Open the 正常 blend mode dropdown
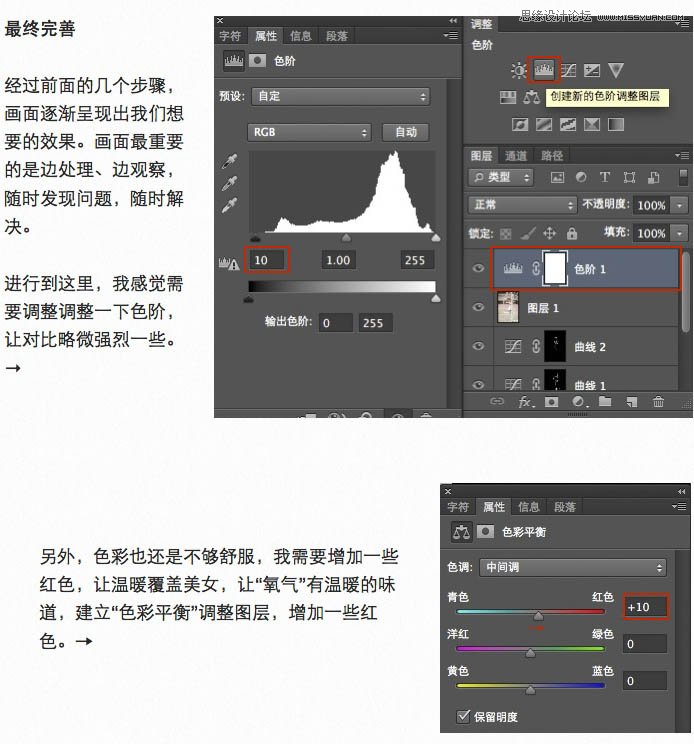Viewport: 694px width, 744px height. pyautogui.click(x=522, y=205)
